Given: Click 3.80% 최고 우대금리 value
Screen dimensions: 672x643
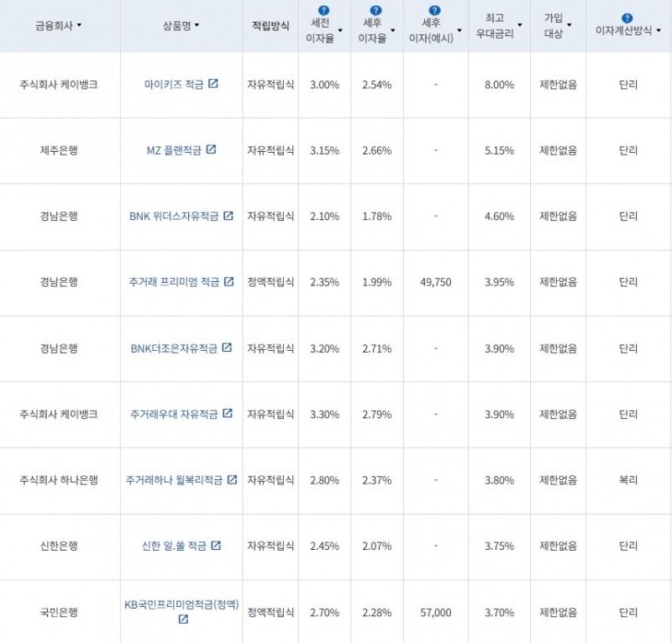Looking at the screenshot, I should click(x=499, y=480).
